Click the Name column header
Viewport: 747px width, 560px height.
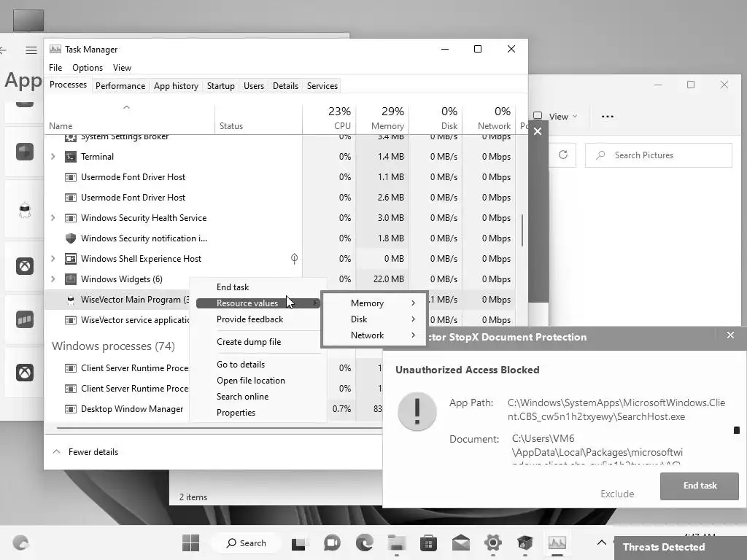129,117
